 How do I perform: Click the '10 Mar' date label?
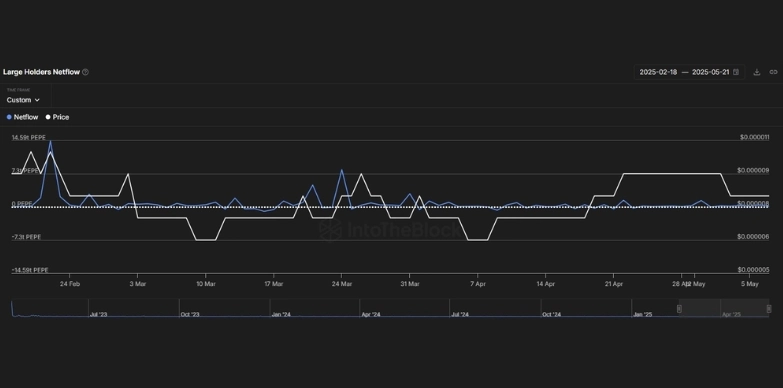click(x=206, y=284)
